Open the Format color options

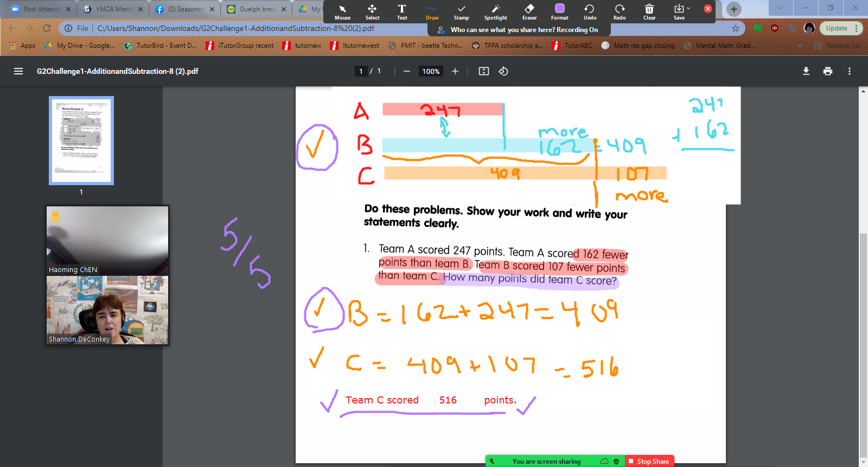pos(560,12)
